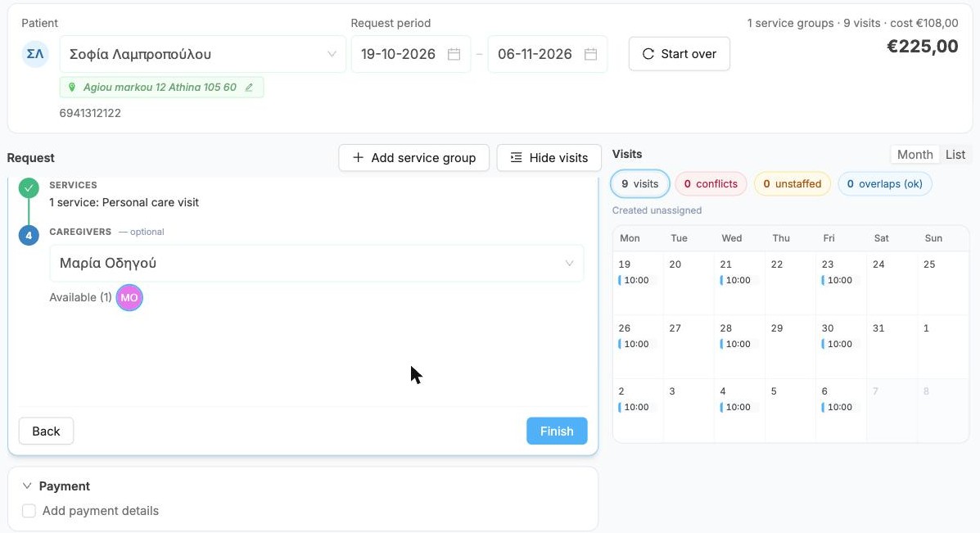This screenshot has height=533, width=980.
Task: Select calendar day 24
Action: point(892,283)
